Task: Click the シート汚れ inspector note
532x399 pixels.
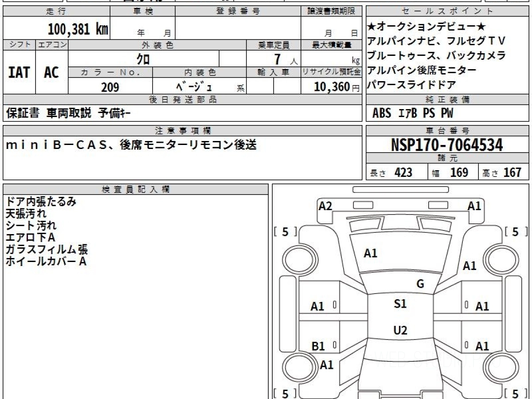Action: [31, 226]
